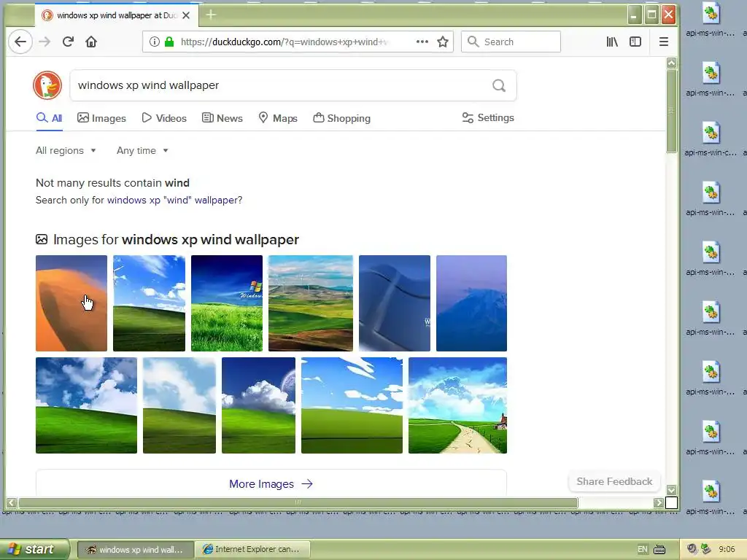The image size is (747, 560).
Task: Click the EN language indicator in taskbar
Action: click(x=642, y=549)
